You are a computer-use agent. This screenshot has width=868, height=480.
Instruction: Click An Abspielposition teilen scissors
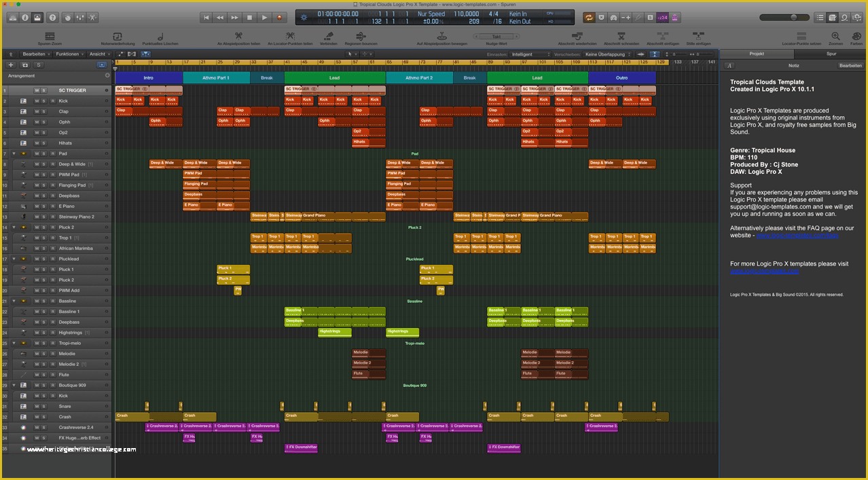(238, 38)
